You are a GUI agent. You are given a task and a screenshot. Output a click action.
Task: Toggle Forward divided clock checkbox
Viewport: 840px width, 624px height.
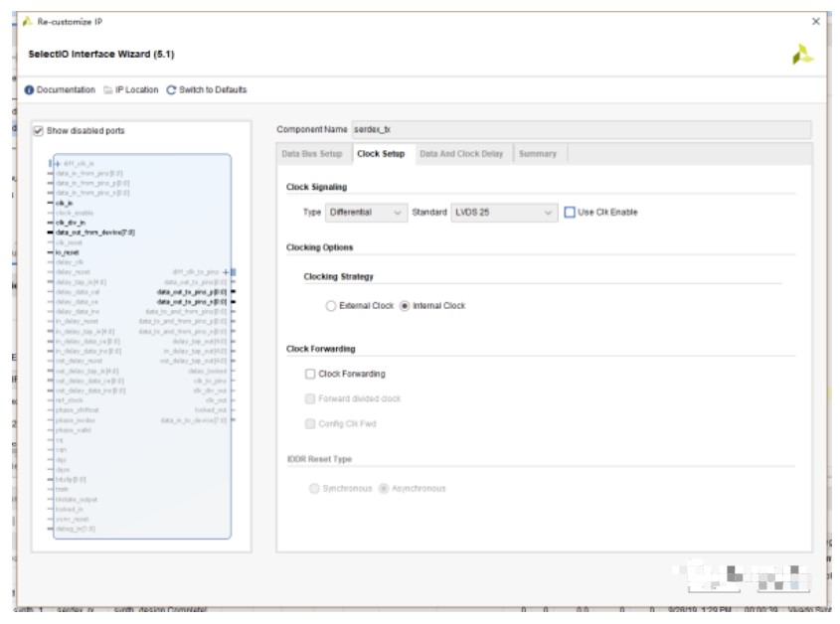(x=309, y=398)
